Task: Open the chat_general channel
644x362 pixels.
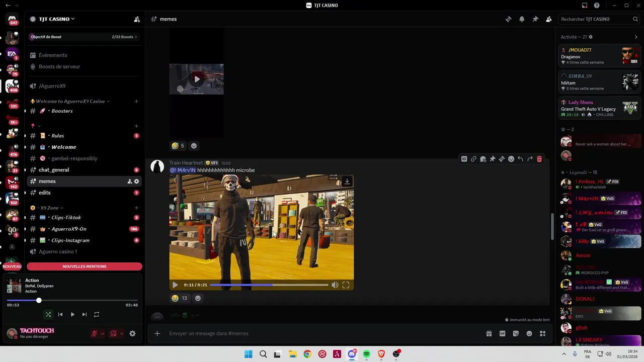Action: (x=84, y=170)
